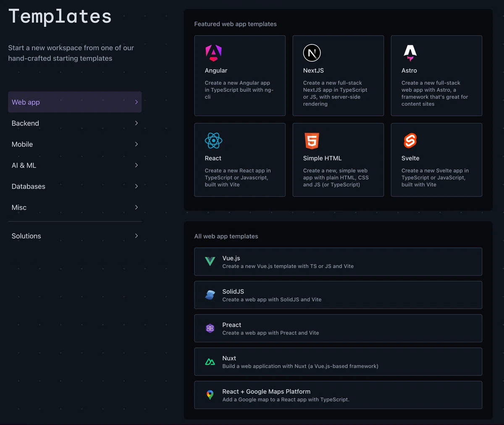This screenshot has width=504, height=425.
Task: Expand the AI & ML category chevron
Action: point(136,165)
